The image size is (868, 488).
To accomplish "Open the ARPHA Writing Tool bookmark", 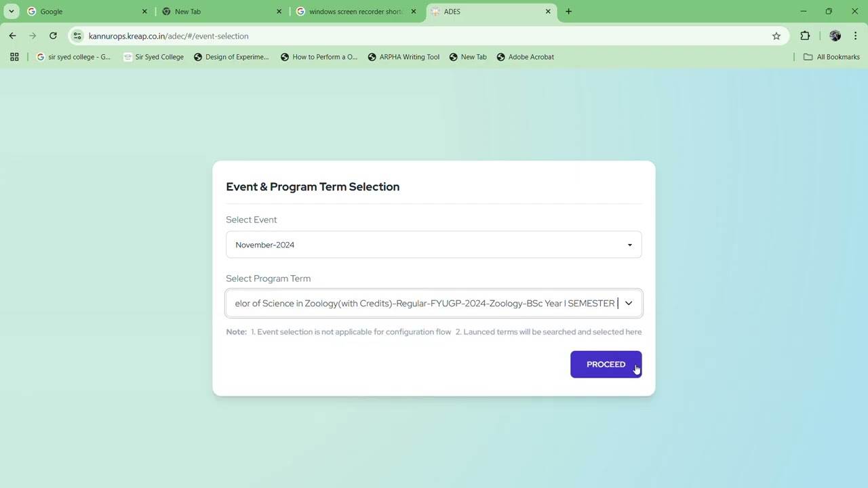I will pyautogui.click(x=403, y=57).
